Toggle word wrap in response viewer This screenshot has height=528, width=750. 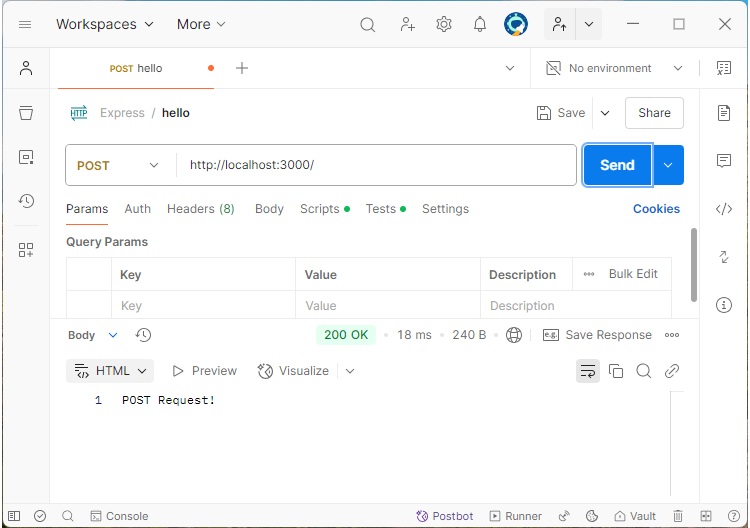pyautogui.click(x=588, y=371)
